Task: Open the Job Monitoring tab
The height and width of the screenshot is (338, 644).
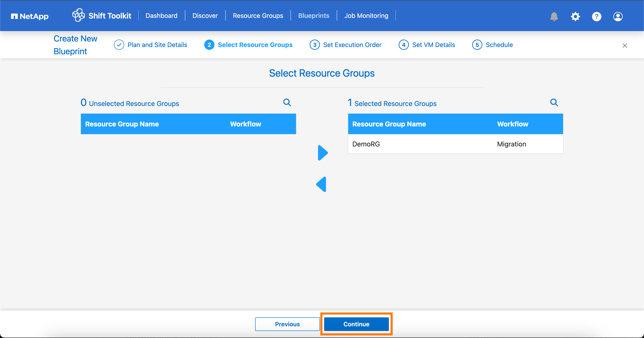Action: coord(366,16)
